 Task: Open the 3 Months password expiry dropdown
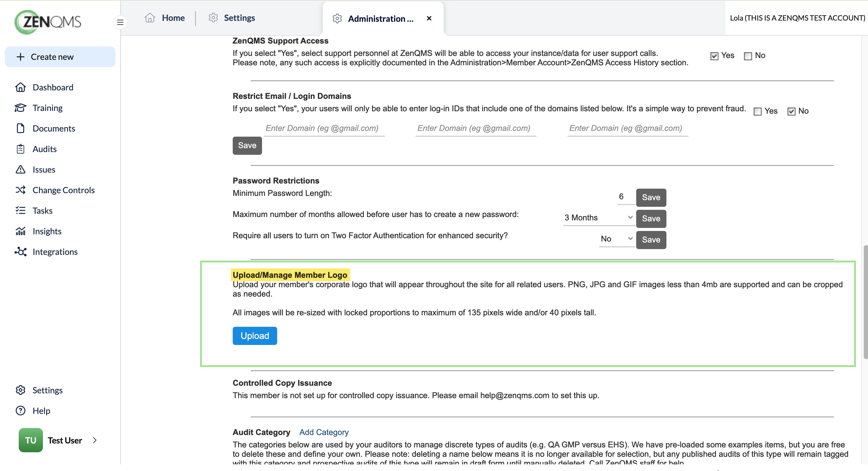[x=598, y=218]
